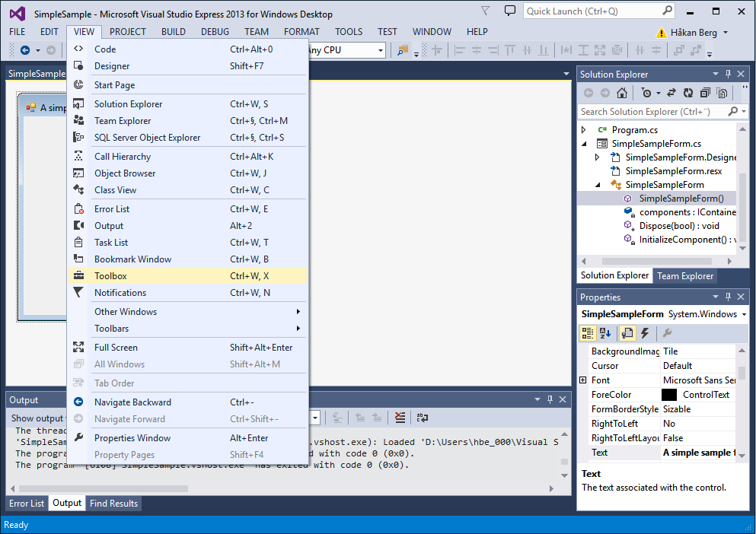Open the Any CPU platform dropdown

[x=381, y=50]
